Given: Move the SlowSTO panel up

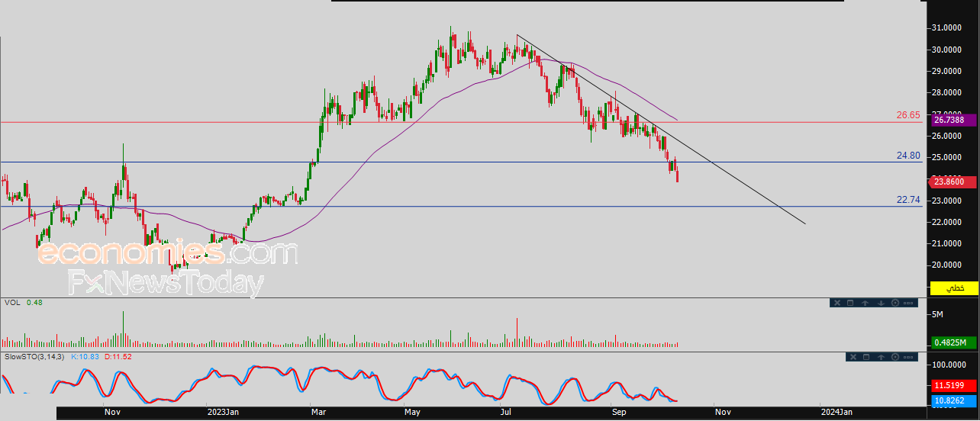Looking at the screenshot, I should 881,357.
